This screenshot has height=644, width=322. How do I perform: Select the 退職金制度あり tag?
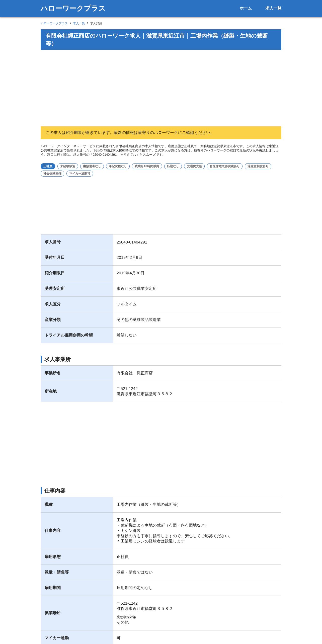pyautogui.click(x=258, y=166)
